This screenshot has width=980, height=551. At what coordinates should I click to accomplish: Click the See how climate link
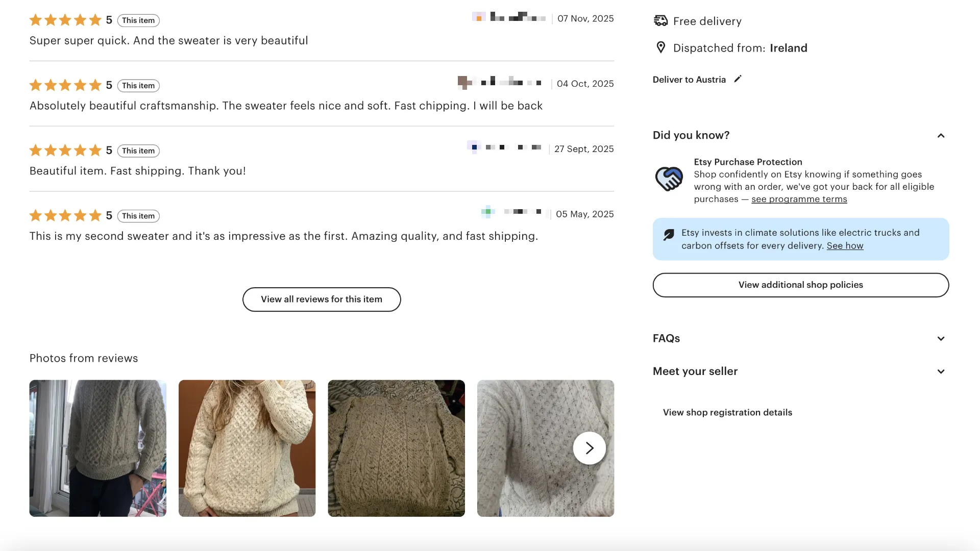click(845, 245)
